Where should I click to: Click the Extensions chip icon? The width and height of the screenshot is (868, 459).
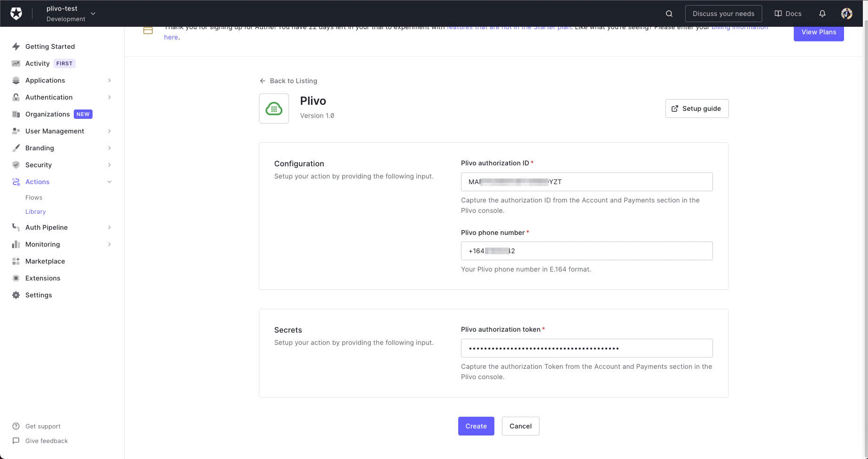(x=16, y=278)
